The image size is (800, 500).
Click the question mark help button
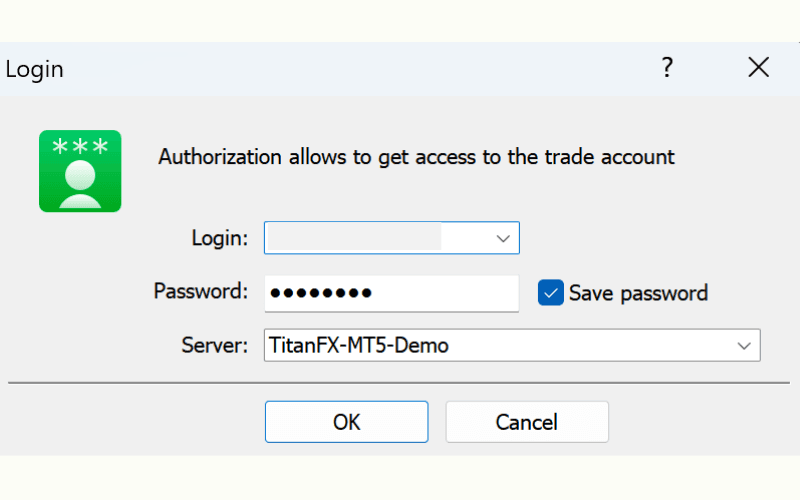667,68
